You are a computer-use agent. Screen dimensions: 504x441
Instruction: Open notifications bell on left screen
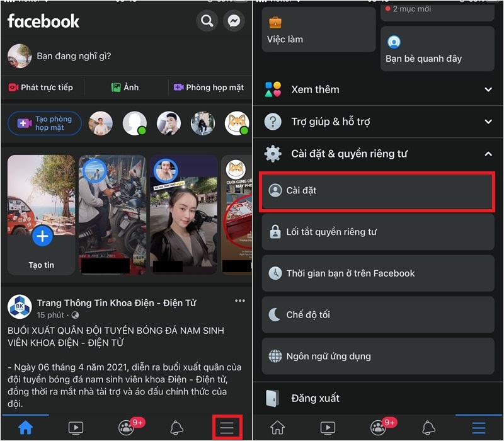(x=177, y=428)
